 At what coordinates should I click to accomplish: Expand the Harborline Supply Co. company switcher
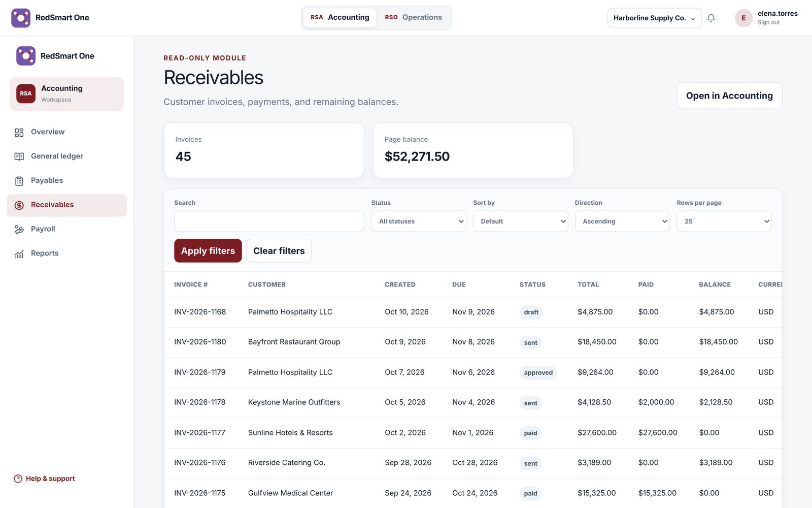click(x=654, y=18)
